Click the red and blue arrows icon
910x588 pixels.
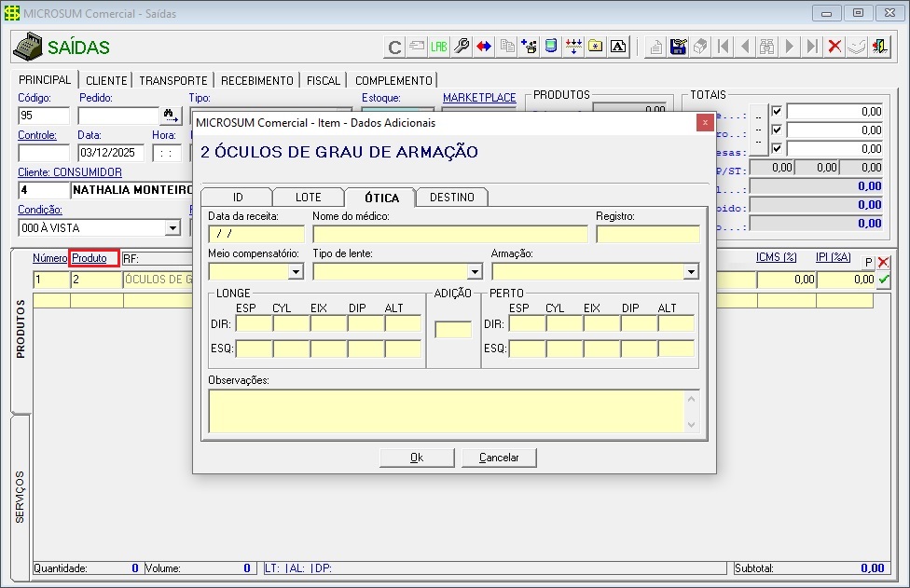pyautogui.click(x=484, y=46)
